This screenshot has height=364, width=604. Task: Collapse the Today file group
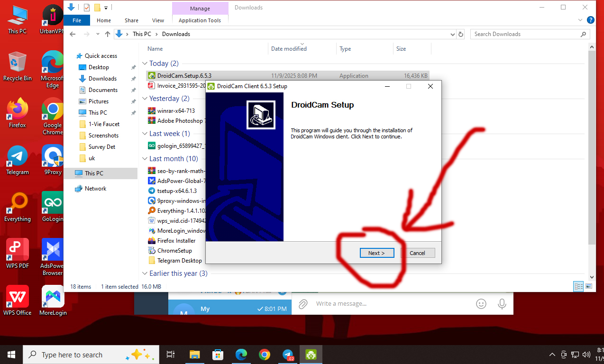click(145, 64)
